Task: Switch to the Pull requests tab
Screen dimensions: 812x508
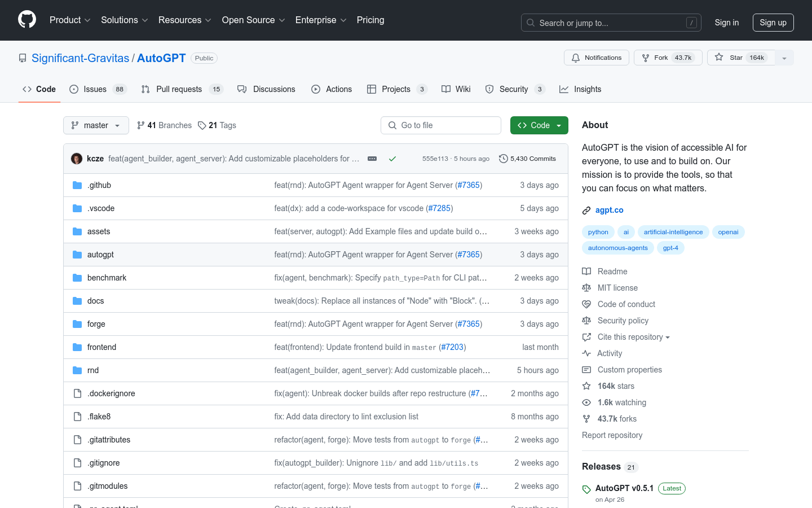Action: [x=182, y=89]
